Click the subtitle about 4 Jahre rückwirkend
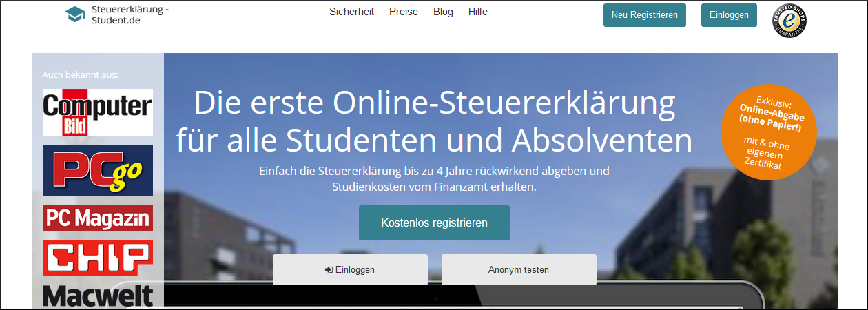 pyautogui.click(x=434, y=178)
